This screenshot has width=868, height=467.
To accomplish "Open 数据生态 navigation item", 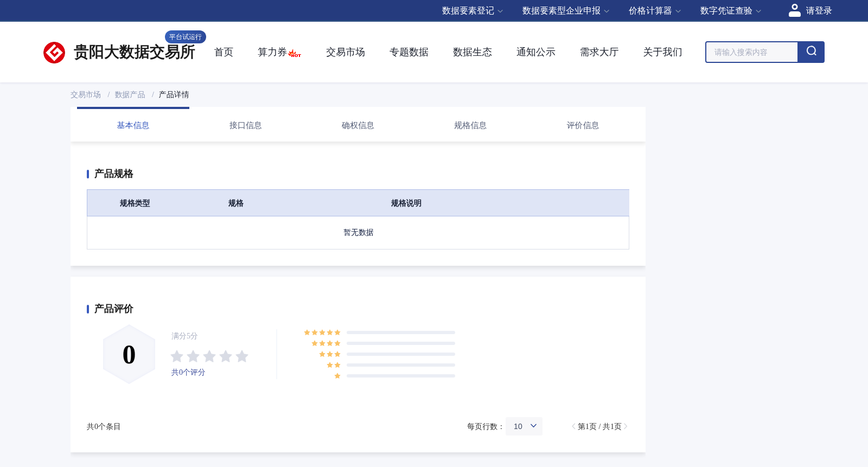I will (473, 52).
